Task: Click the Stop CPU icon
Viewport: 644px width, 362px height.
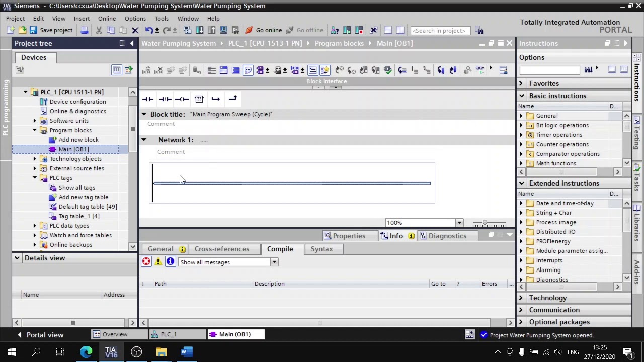Action: tap(359, 30)
